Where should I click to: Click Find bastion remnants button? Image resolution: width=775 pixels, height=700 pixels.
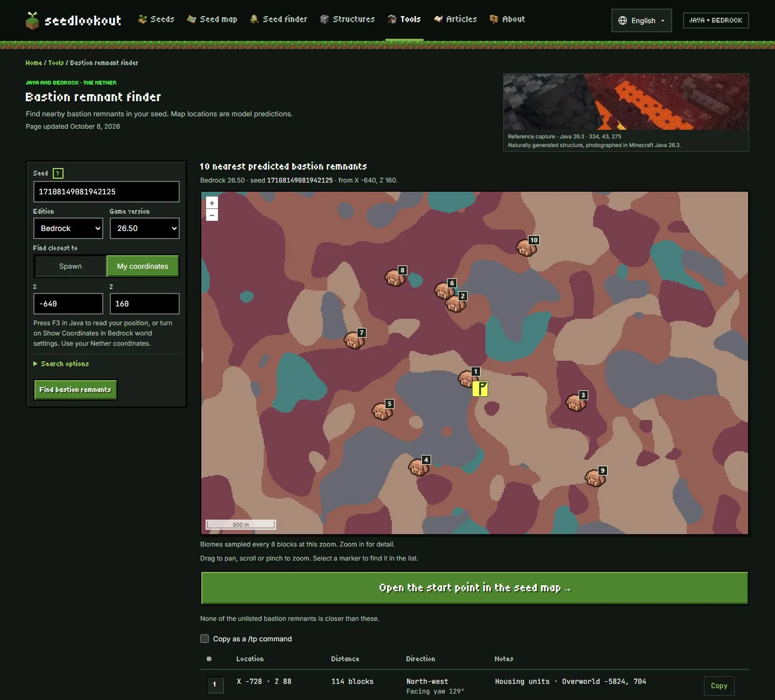point(75,390)
